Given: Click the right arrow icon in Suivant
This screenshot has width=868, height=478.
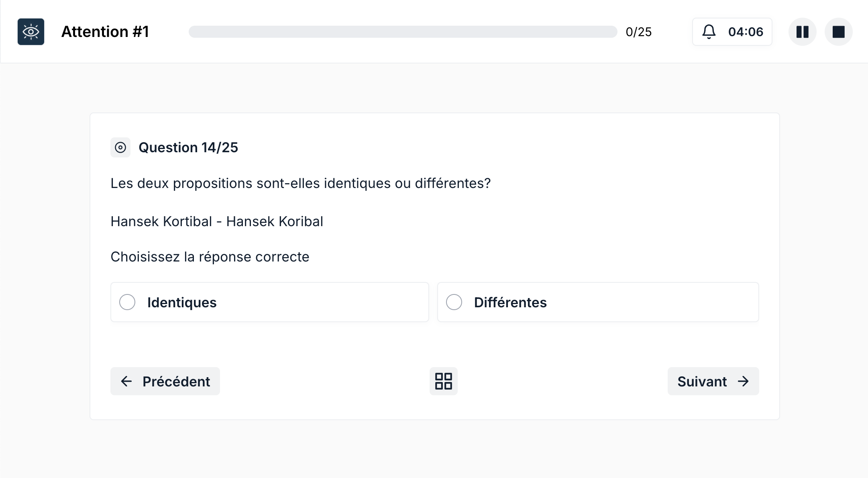Looking at the screenshot, I should coord(744,381).
